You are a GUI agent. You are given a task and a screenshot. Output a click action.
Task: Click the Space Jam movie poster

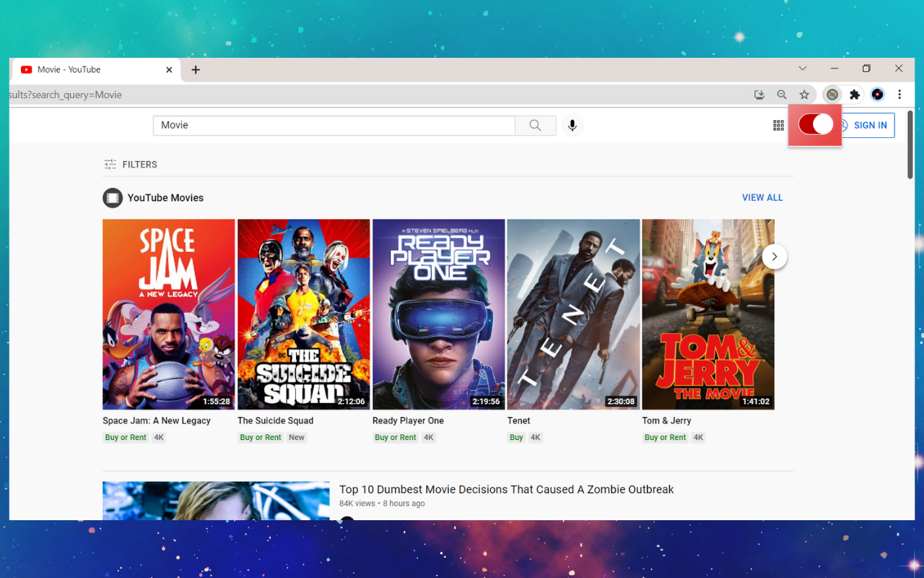[x=168, y=315]
